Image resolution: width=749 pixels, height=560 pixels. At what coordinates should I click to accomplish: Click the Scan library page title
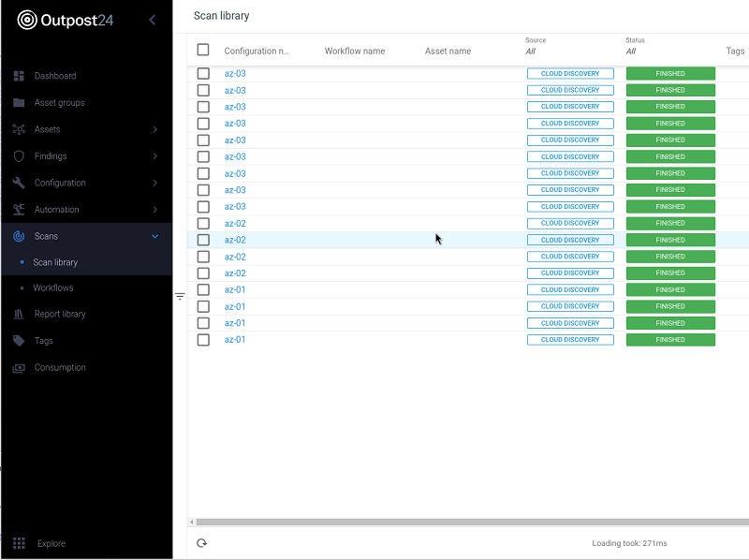click(221, 16)
